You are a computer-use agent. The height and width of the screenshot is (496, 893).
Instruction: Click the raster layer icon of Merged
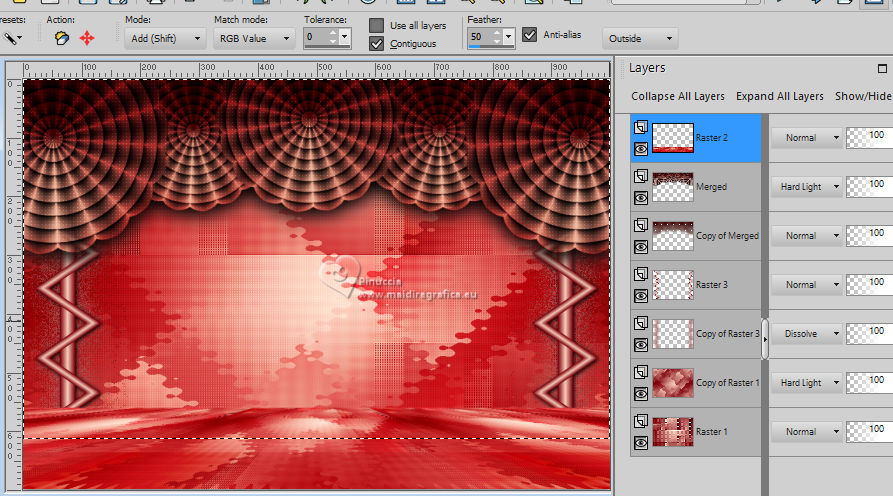pos(641,176)
